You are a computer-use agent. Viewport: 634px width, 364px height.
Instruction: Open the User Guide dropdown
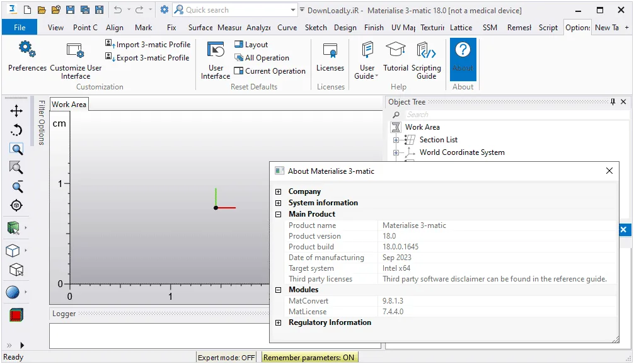(x=367, y=72)
